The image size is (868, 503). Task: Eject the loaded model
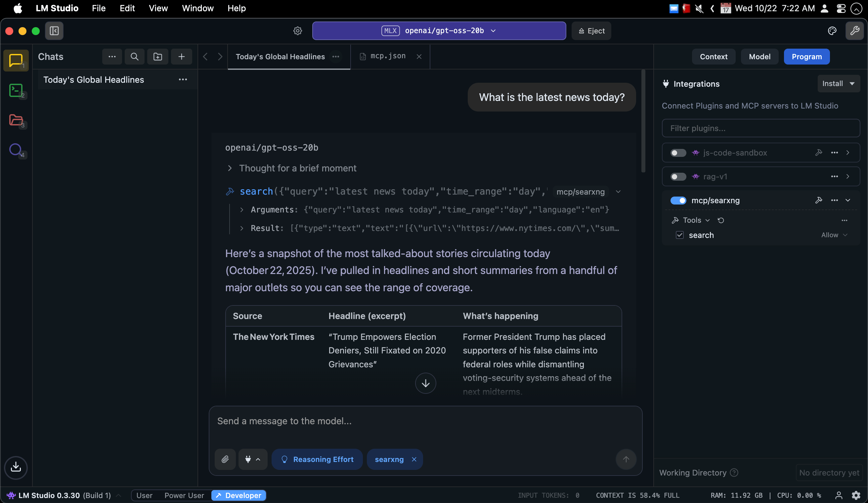point(591,31)
